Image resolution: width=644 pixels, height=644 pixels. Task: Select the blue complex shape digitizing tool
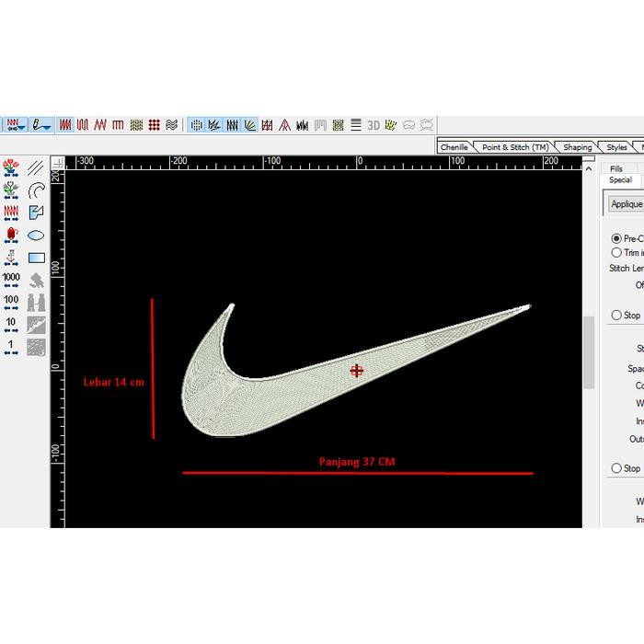pos(36,213)
